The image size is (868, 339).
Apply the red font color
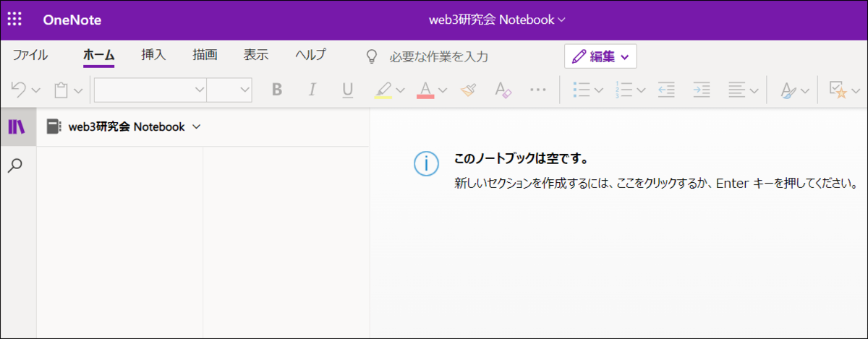point(425,90)
